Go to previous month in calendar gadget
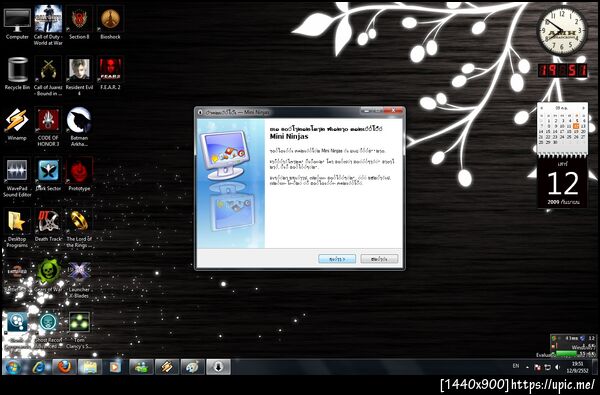The height and width of the screenshot is (395, 600). pos(542,108)
